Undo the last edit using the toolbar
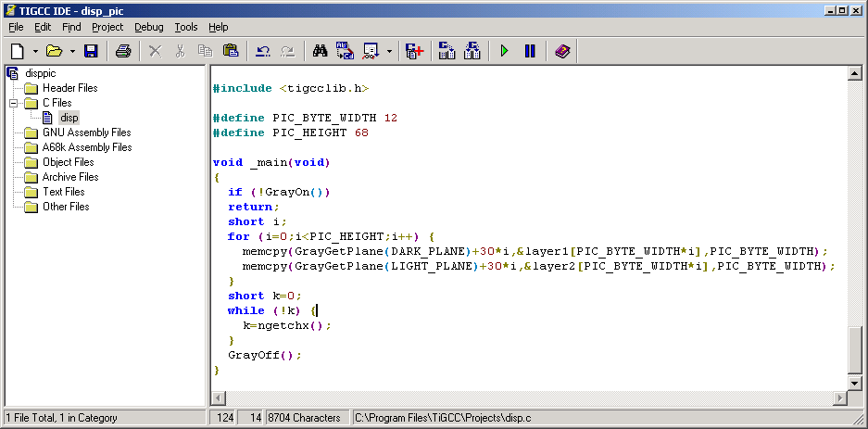This screenshot has width=868, height=429. coord(262,52)
